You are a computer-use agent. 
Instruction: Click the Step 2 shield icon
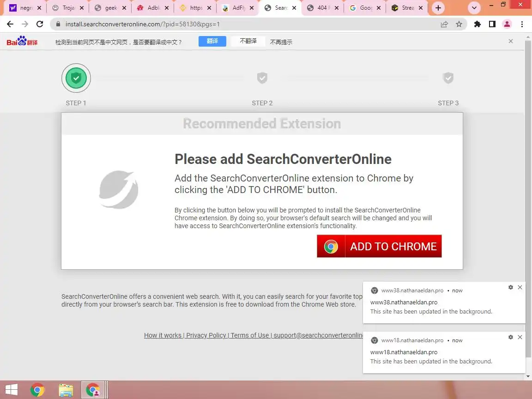262,78
